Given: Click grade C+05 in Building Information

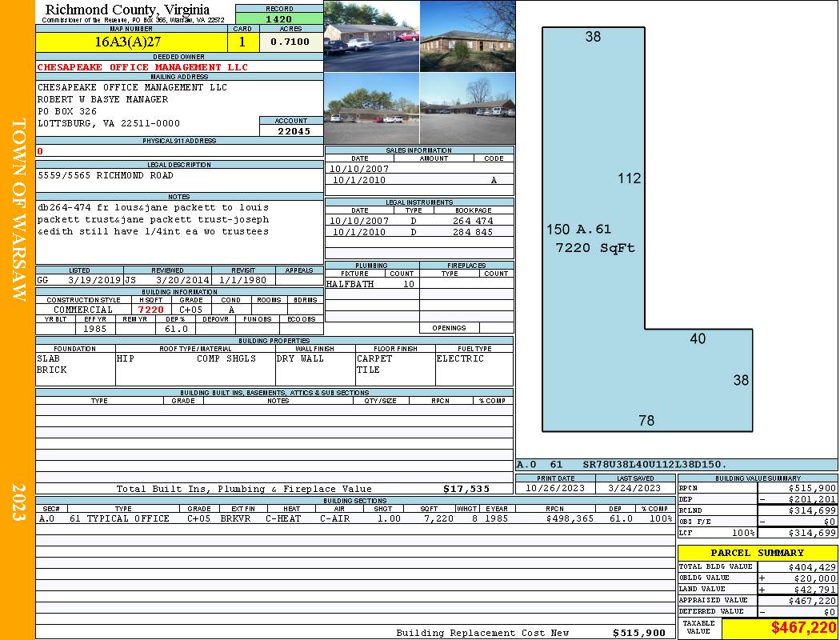Looking at the screenshot, I should point(190,310).
